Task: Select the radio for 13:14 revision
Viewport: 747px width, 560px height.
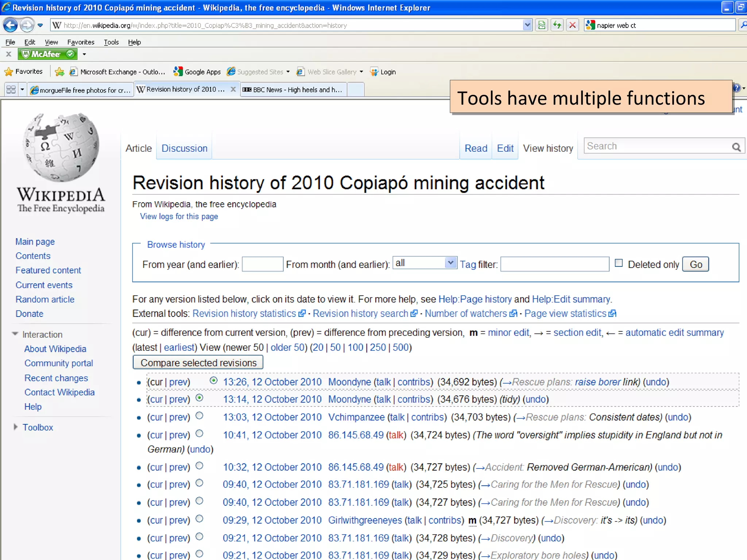Action: click(199, 398)
